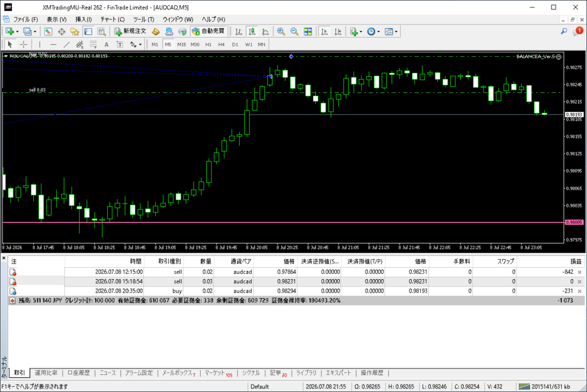
Task: Select the horizontal line tool
Action: coord(53,45)
